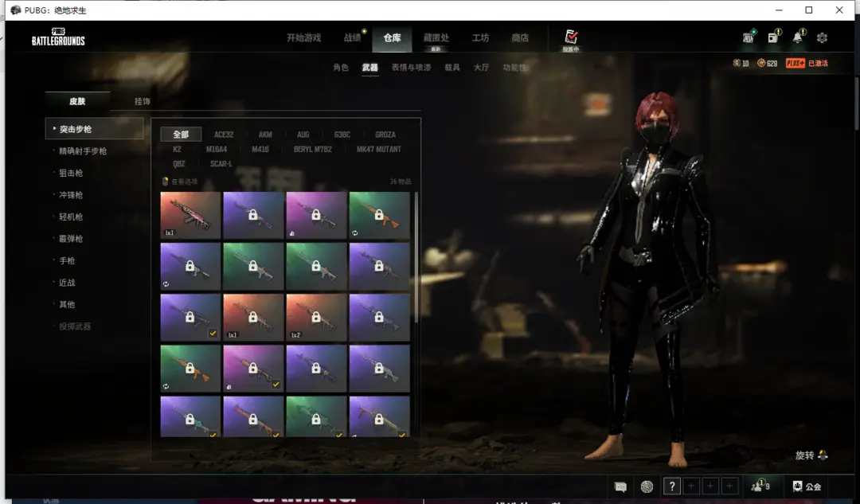
Task: Open the 商店 store tab
Action: click(520, 38)
